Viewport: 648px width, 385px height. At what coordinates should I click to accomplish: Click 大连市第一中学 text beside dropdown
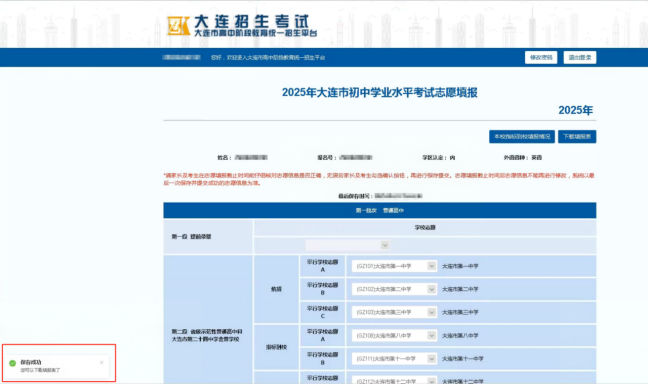(460, 266)
